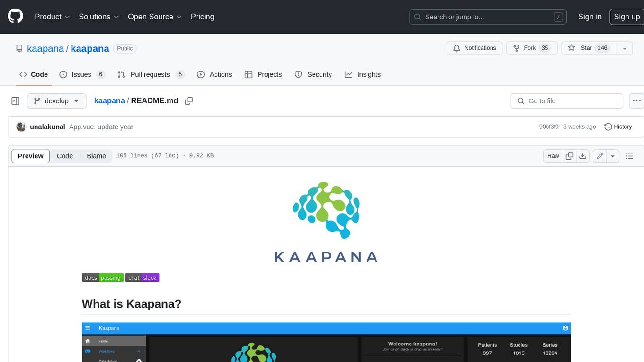Click the Kaapana logo image
Screen dimensions: 644x362
point(326,222)
